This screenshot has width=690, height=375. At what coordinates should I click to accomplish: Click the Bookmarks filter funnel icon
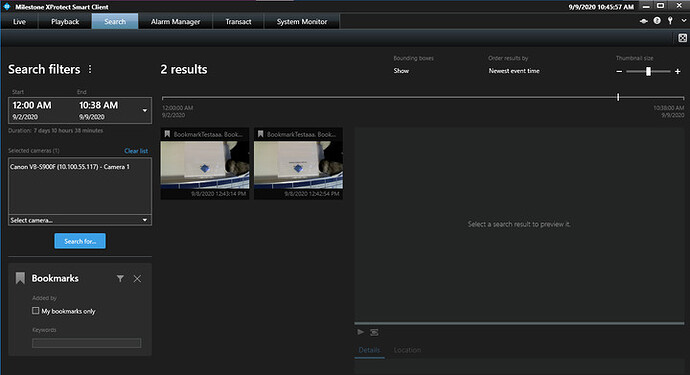point(120,279)
